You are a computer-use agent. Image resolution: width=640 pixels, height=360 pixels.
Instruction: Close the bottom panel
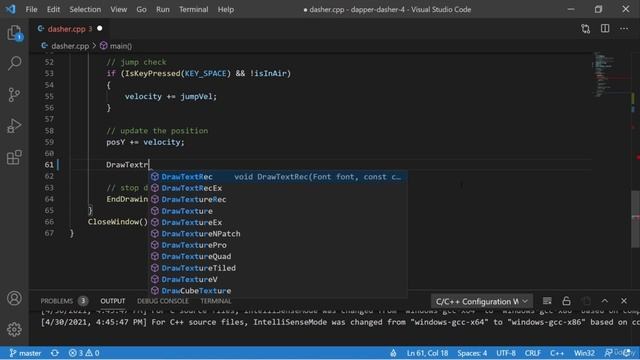tap(624, 301)
